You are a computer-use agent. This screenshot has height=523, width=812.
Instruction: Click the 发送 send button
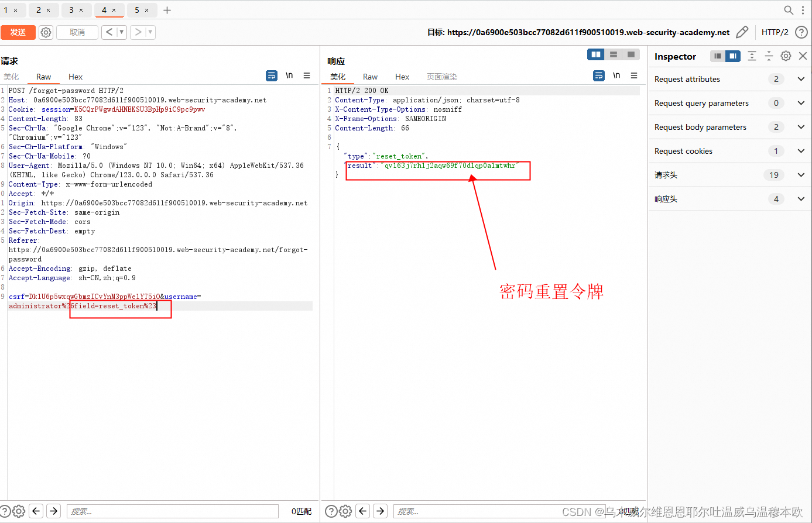tap(18, 32)
